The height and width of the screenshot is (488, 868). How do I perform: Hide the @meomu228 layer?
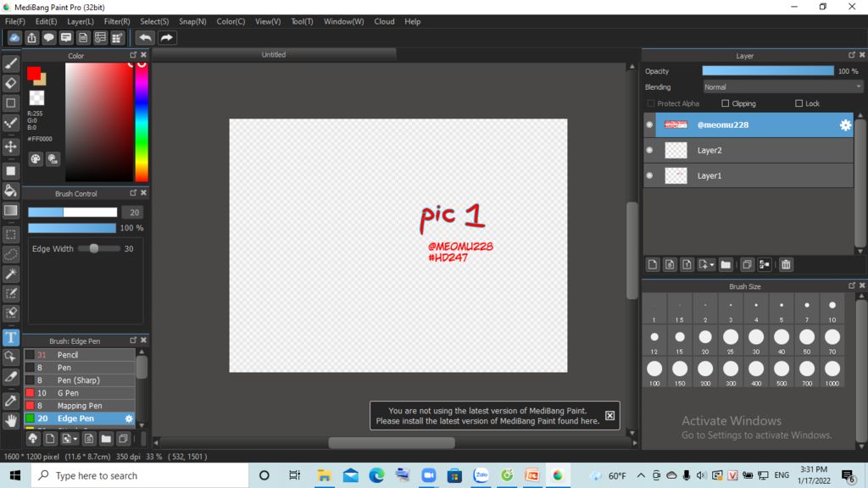pyautogui.click(x=650, y=125)
